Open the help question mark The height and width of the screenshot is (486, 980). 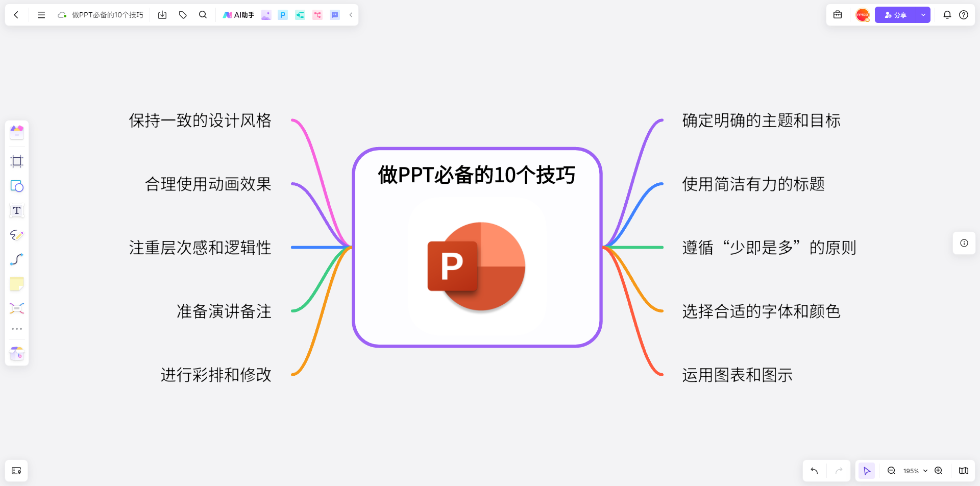(x=964, y=15)
